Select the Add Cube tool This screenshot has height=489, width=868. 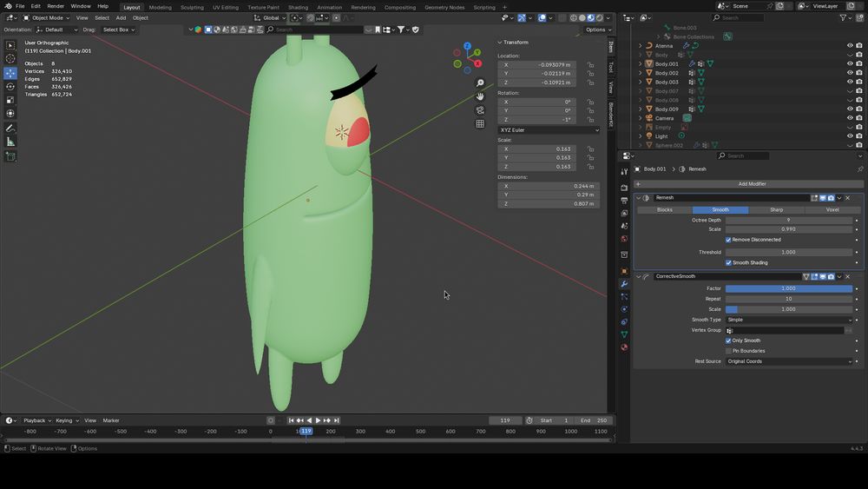pos(10,156)
